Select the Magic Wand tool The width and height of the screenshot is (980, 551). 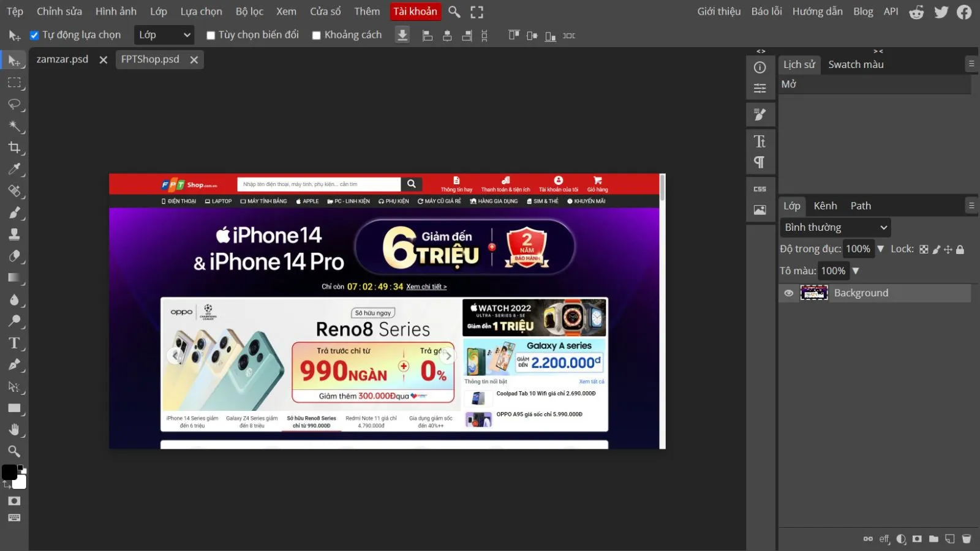click(x=14, y=126)
